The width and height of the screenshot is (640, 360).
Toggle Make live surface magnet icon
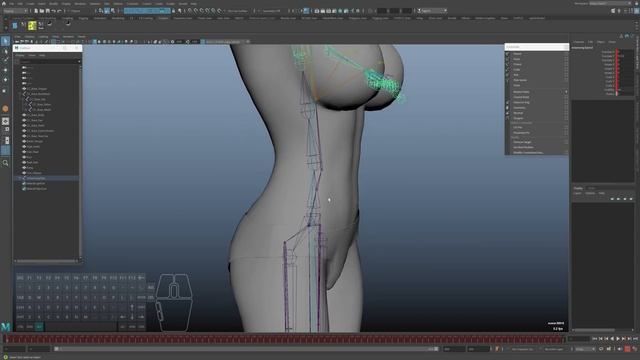[220, 11]
